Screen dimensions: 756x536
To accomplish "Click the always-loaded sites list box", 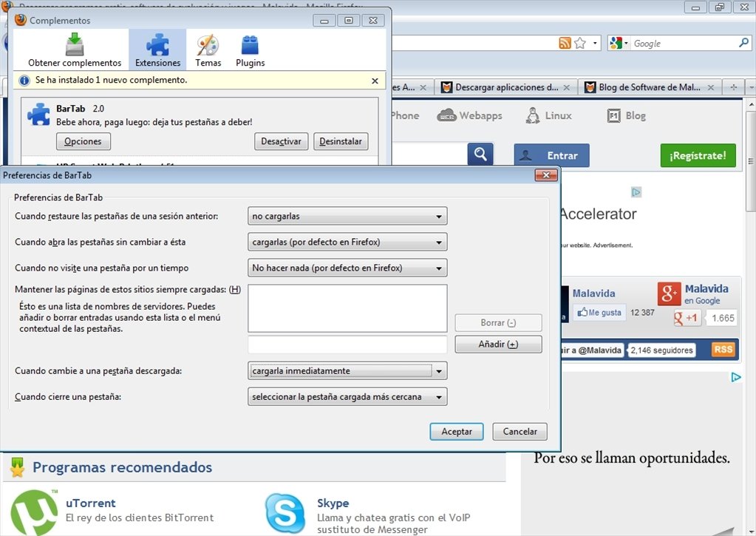I will [347, 308].
